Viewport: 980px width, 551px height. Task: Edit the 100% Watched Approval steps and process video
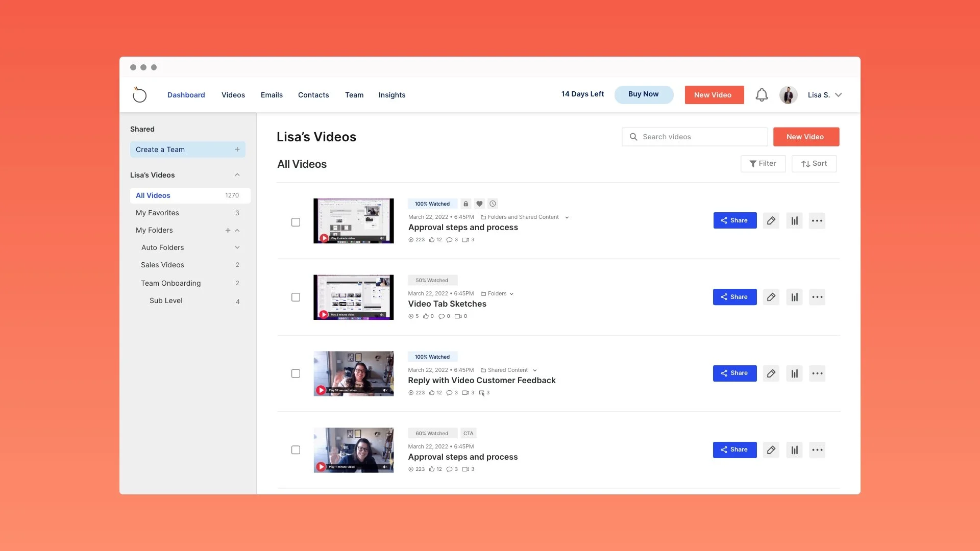pos(771,221)
